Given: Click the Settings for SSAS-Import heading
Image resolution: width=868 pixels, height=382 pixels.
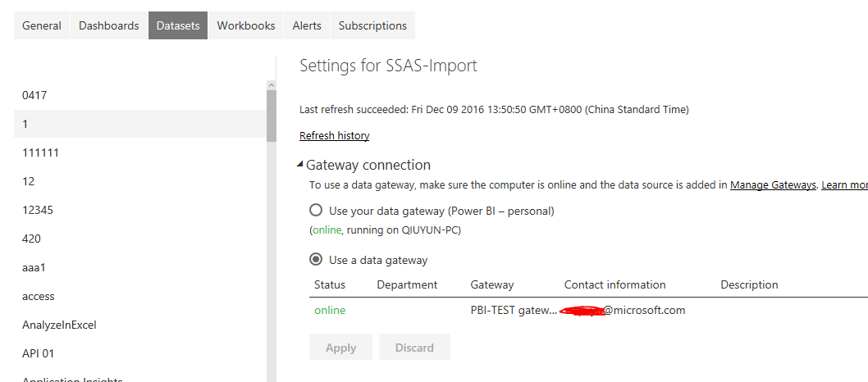Looking at the screenshot, I should (388, 66).
